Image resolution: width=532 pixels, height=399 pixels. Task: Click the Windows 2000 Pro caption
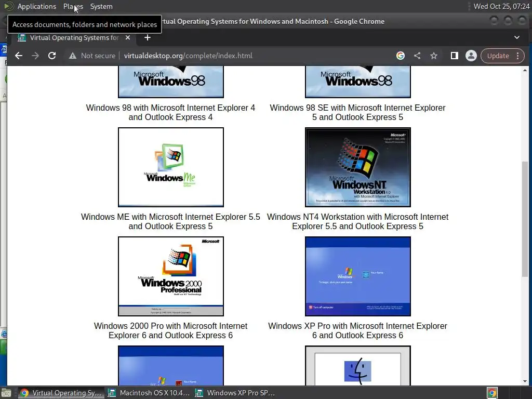(x=170, y=330)
